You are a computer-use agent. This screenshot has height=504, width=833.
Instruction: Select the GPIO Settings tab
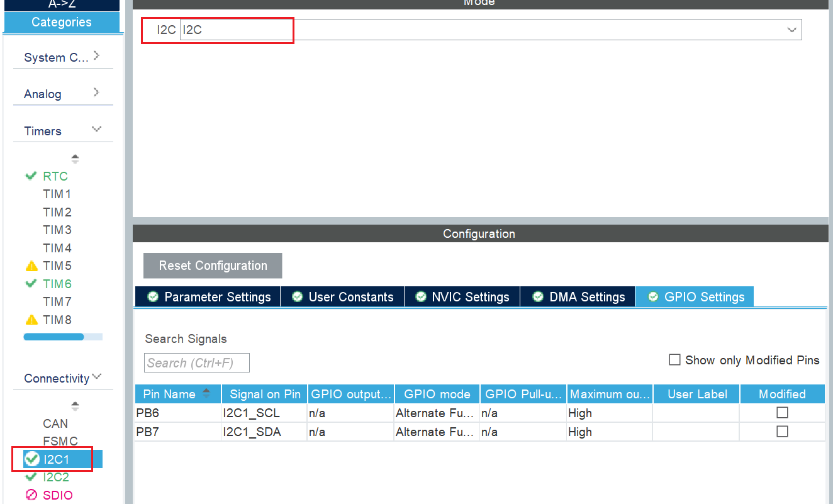[695, 297]
